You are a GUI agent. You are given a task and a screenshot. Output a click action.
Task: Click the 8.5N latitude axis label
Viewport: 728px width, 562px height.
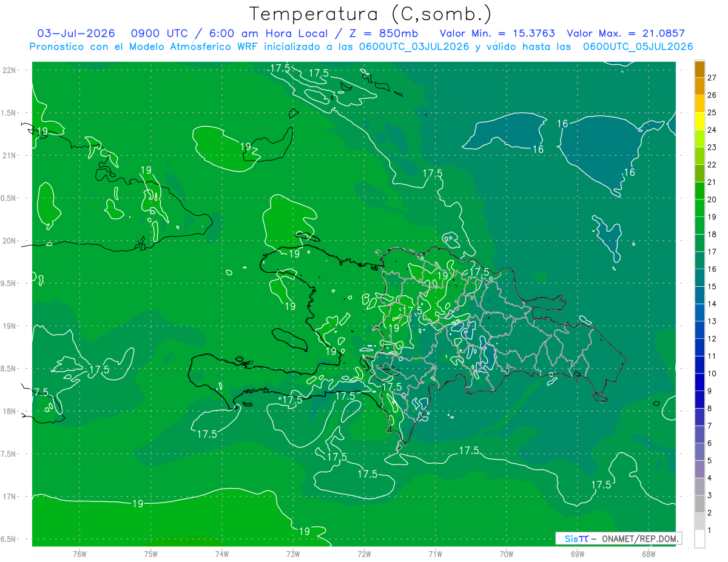[8, 369]
